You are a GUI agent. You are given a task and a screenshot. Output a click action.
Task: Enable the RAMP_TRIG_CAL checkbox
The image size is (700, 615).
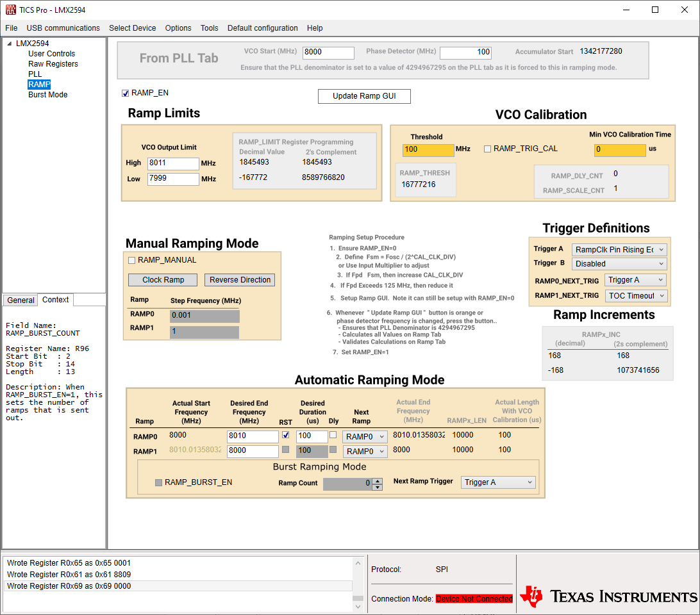pyautogui.click(x=487, y=149)
